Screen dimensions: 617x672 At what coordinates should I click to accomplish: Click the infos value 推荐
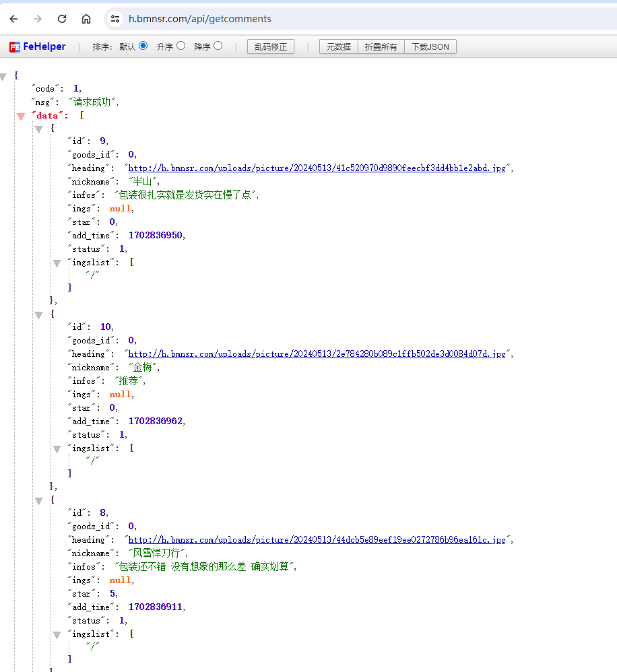click(x=129, y=381)
